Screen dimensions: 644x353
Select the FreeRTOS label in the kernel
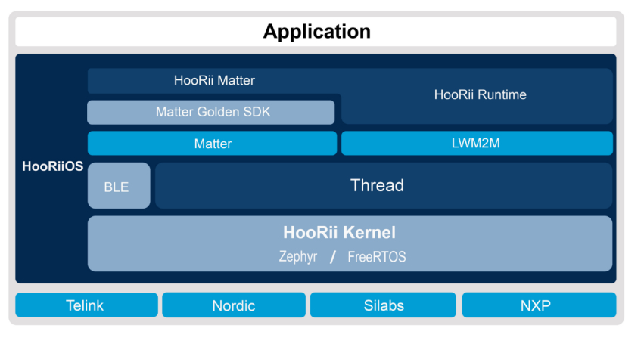tap(376, 257)
